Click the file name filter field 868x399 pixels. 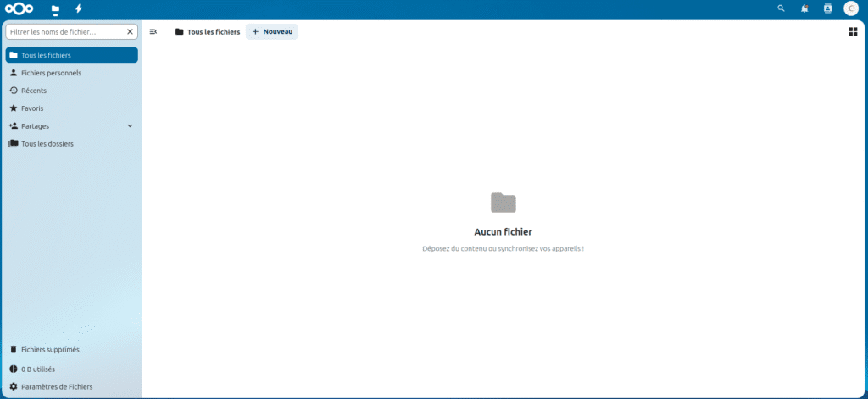pyautogui.click(x=64, y=31)
